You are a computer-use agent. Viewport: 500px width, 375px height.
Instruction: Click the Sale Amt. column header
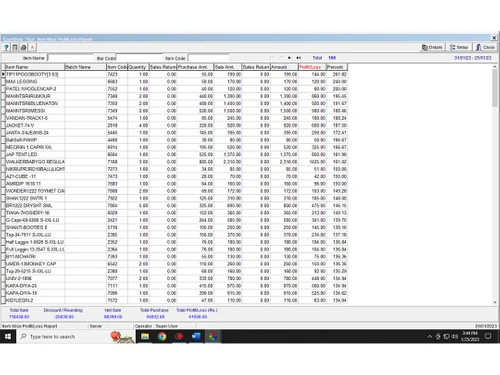pyautogui.click(x=228, y=67)
